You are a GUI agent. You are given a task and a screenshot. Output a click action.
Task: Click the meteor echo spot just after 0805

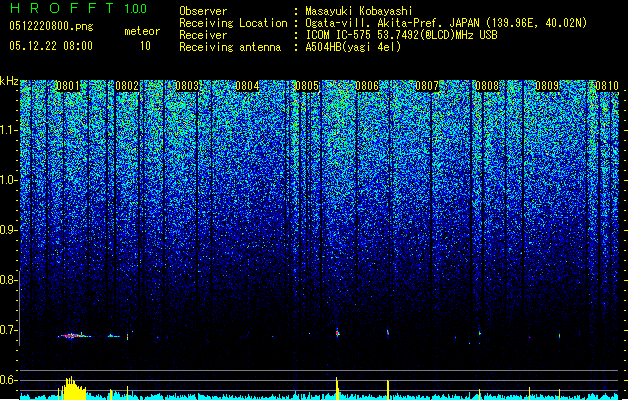click(337, 333)
